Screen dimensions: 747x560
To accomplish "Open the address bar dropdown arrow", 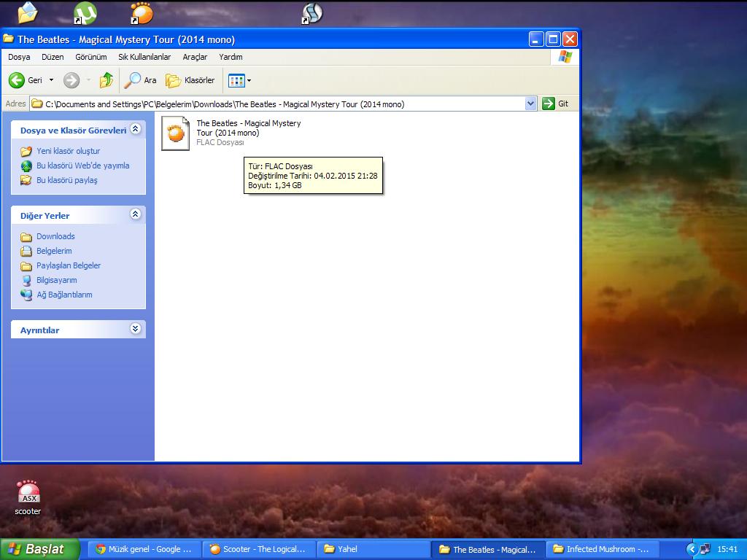I will coord(530,104).
